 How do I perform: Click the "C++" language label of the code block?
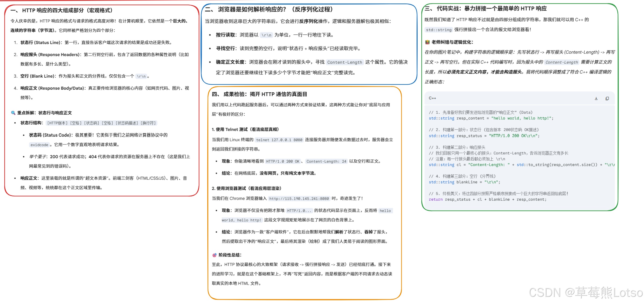432,98
